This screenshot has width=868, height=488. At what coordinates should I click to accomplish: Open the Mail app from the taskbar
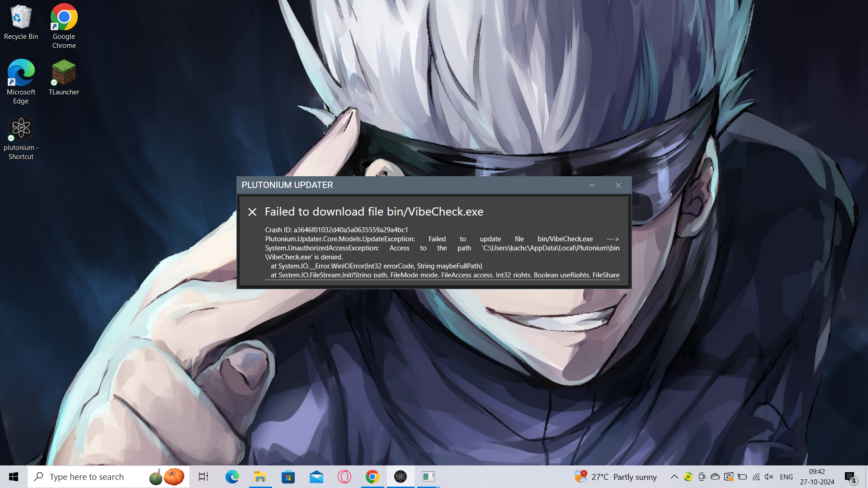[316, 477]
